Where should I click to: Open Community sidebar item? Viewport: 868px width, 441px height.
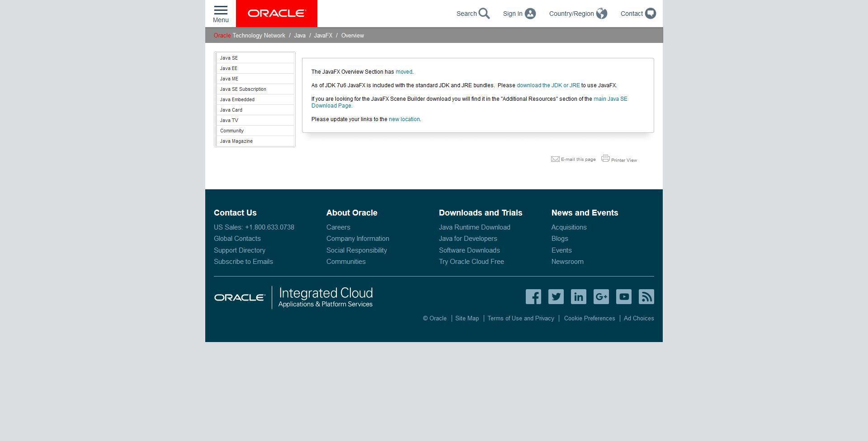tap(255, 131)
